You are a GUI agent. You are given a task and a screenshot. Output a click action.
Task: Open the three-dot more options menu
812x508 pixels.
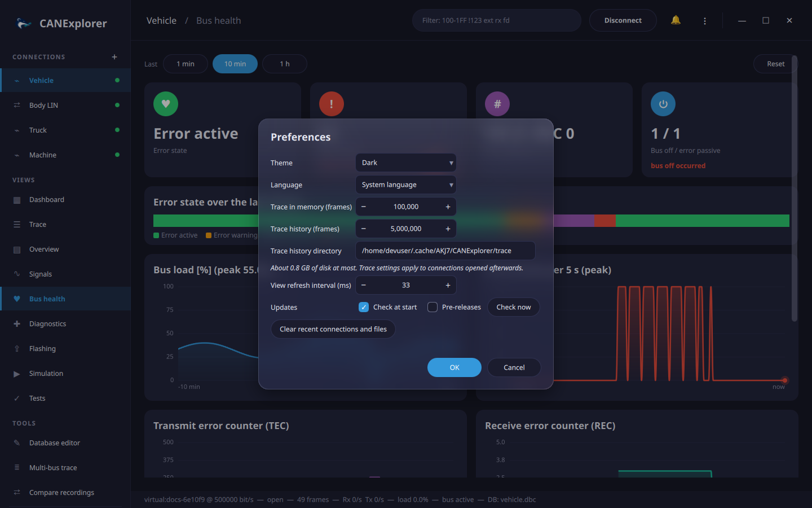tap(705, 20)
